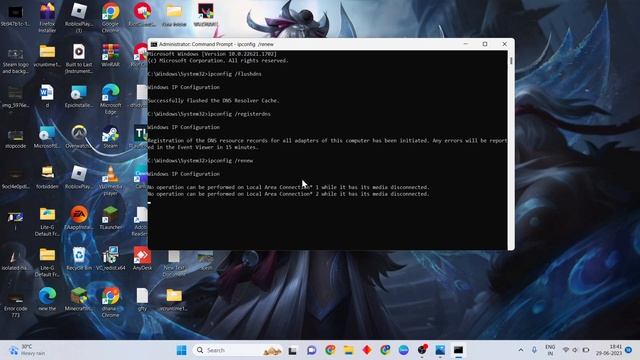Open the Firefox Installer desktop icon
Viewport: 640px width, 360px height.
47,18
